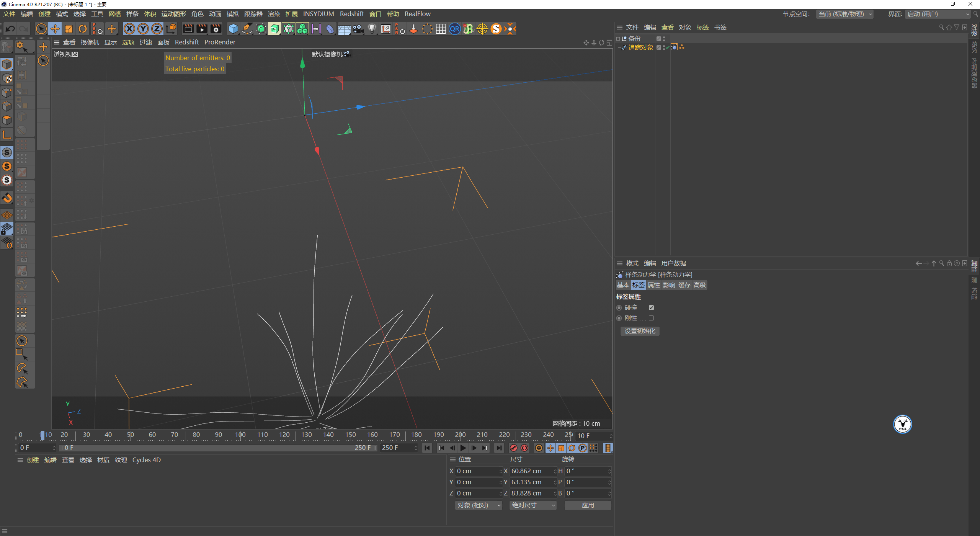The width and height of the screenshot is (980, 536).
Task: Open the 节点空间 dropdown showing 当前 (标准/物理)
Action: click(845, 14)
